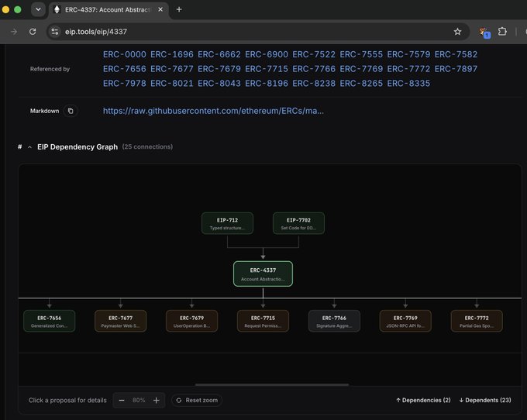
Task: Open the raw.githubusercontent.com Markdown link
Action: point(213,111)
